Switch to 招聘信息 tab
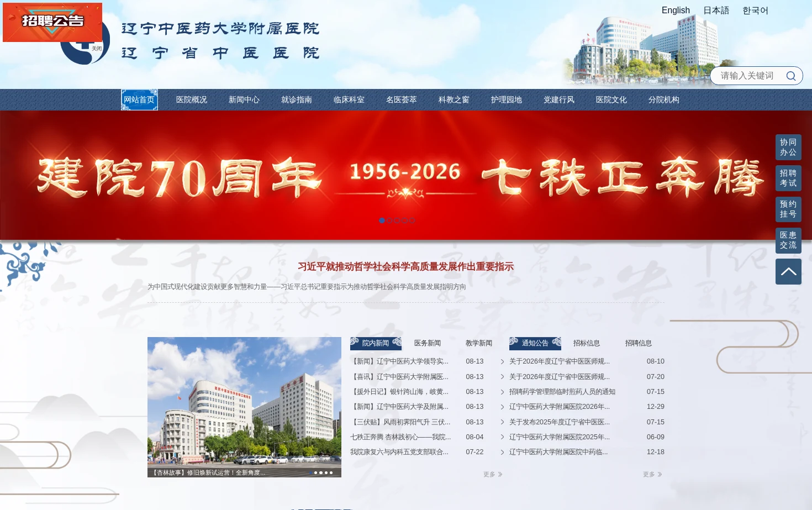The height and width of the screenshot is (510, 812). [x=639, y=343]
